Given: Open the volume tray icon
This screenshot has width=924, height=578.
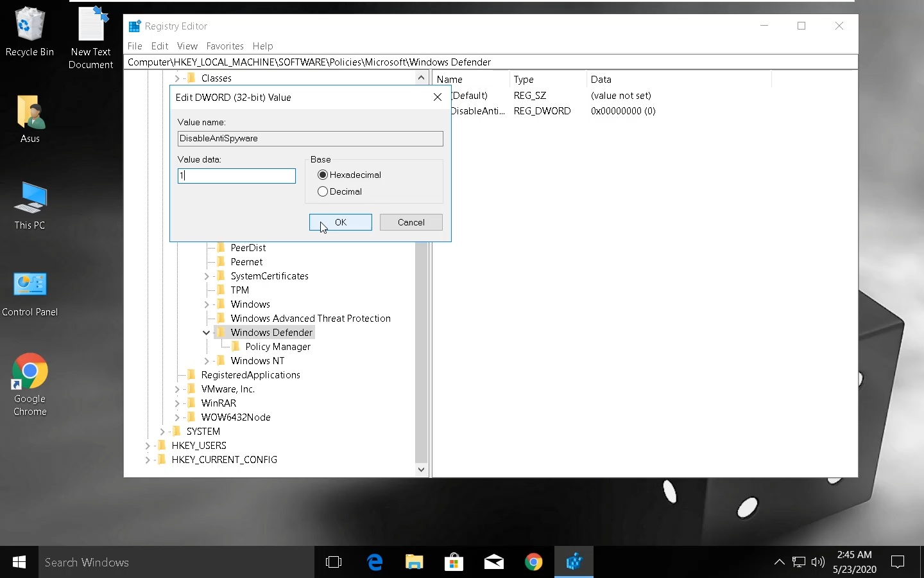Looking at the screenshot, I should (818, 562).
